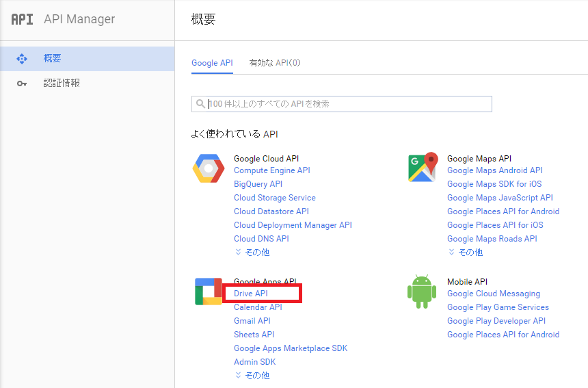588x388 pixels.
Task: Open 概要 in the sidebar
Action: click(x=88, y=59)
